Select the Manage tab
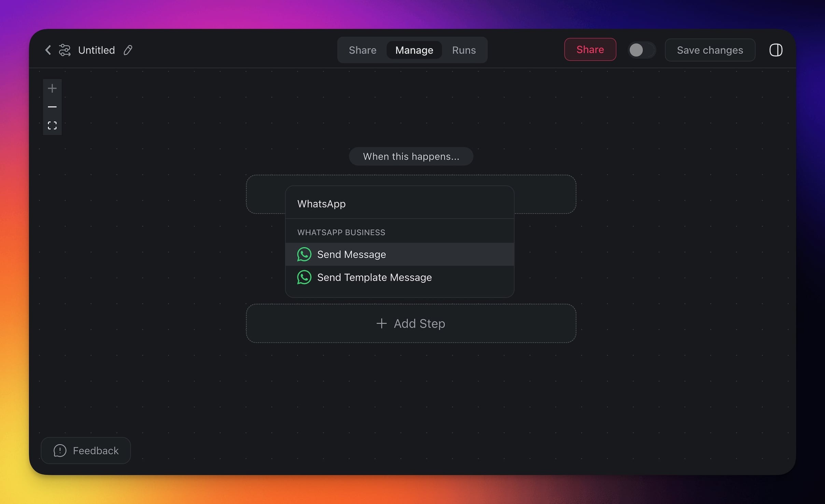 point(414,50)
